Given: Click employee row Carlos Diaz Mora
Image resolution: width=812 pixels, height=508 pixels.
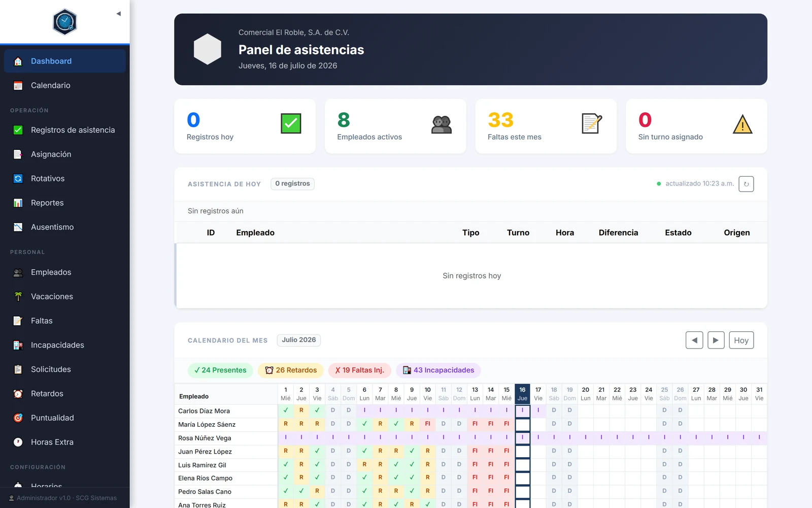Looking at the screenshot, I should tap(470, 410).
